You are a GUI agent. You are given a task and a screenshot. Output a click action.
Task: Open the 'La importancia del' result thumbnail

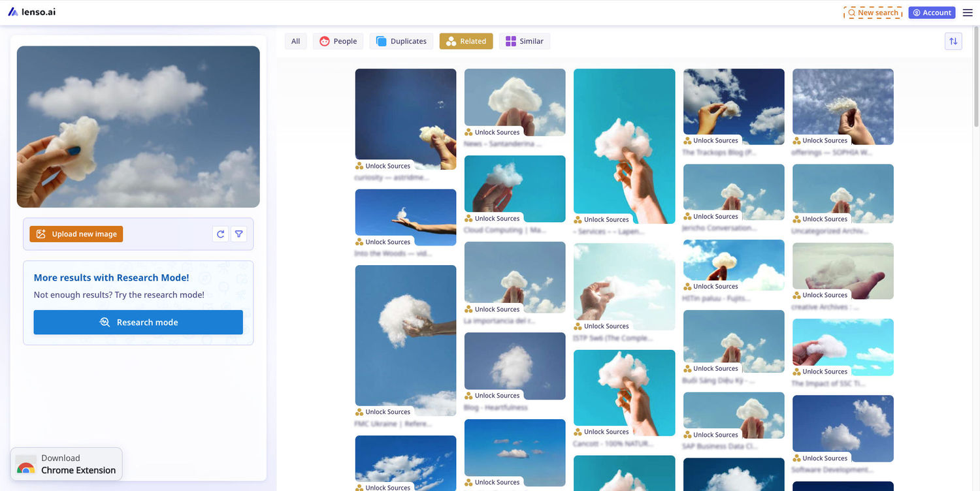pos(515,277)
